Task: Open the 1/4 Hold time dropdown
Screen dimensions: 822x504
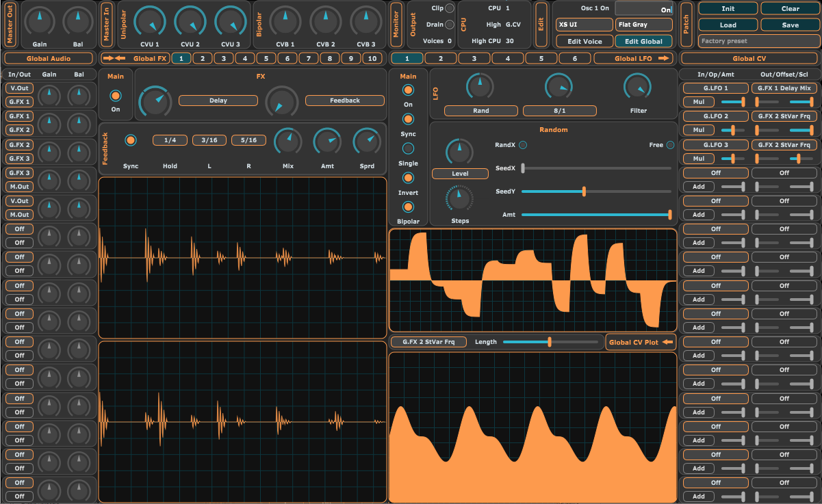Action: point(170,140)
